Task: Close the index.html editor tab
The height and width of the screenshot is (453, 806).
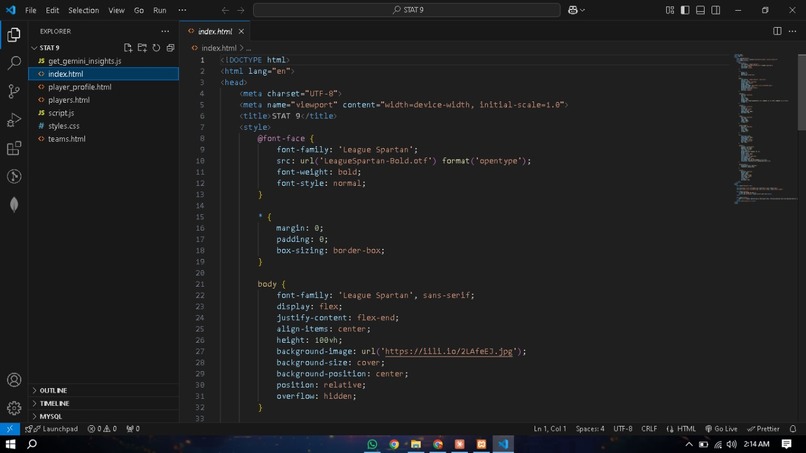Action: click(241, 31)
